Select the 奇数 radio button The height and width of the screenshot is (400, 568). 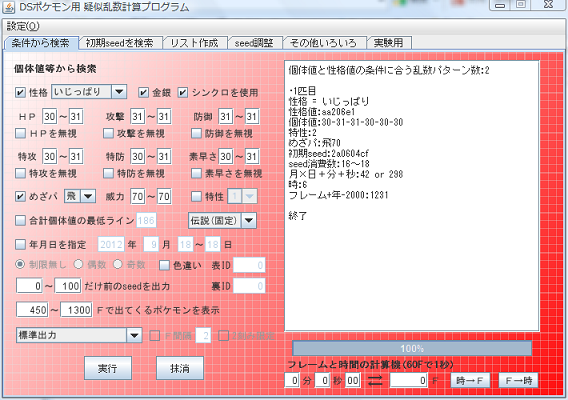117,264
